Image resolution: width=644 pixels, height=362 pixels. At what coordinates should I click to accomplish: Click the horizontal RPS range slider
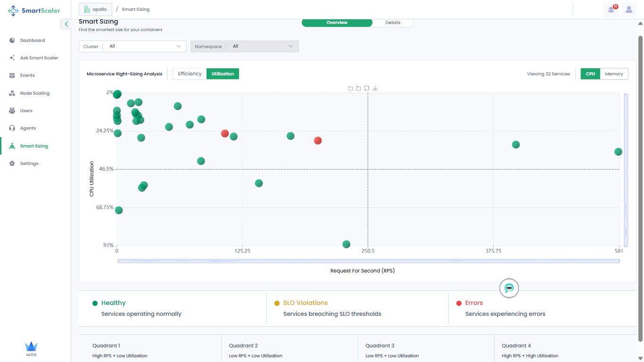coord(368,261)
